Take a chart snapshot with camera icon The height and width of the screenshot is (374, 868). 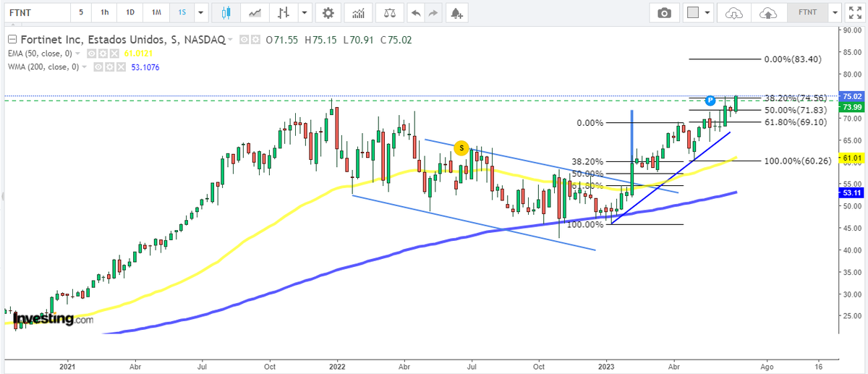(x=664, y=12)
